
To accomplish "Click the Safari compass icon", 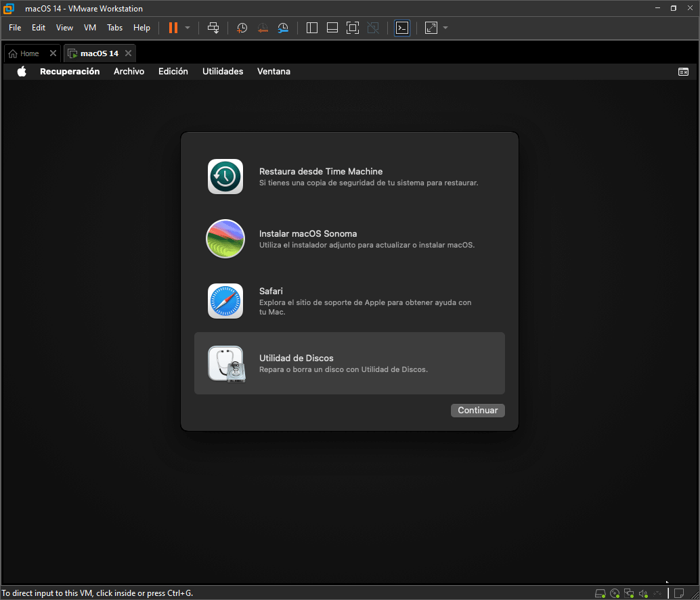I will 225,301.
